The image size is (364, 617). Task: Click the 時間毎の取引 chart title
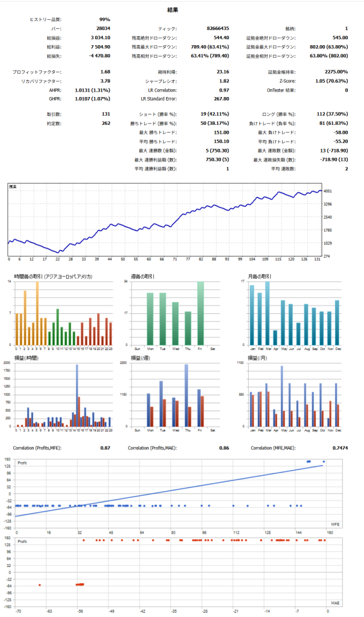point(54,277)
